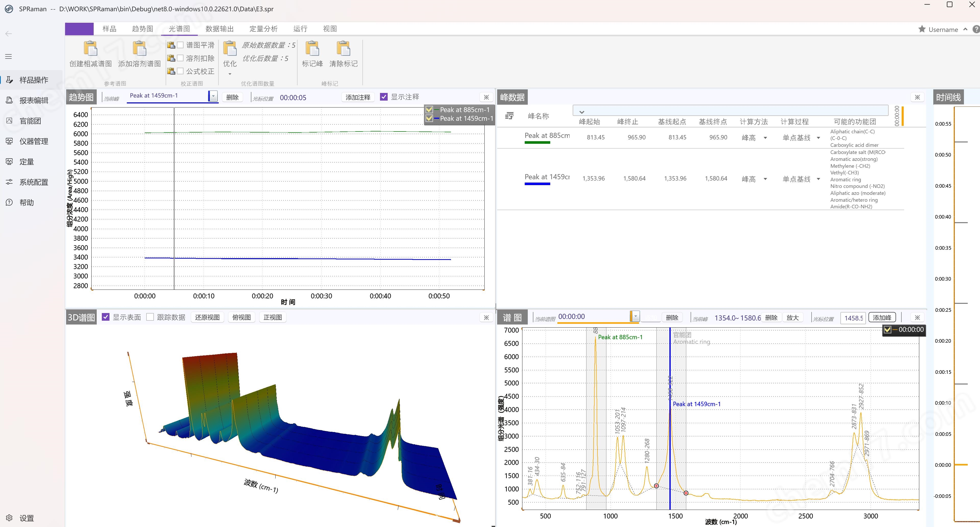Image resolution: width=980 pixels, height=527 pixels.
Task: Click the 俯视图 button
Action: (242, 317)
